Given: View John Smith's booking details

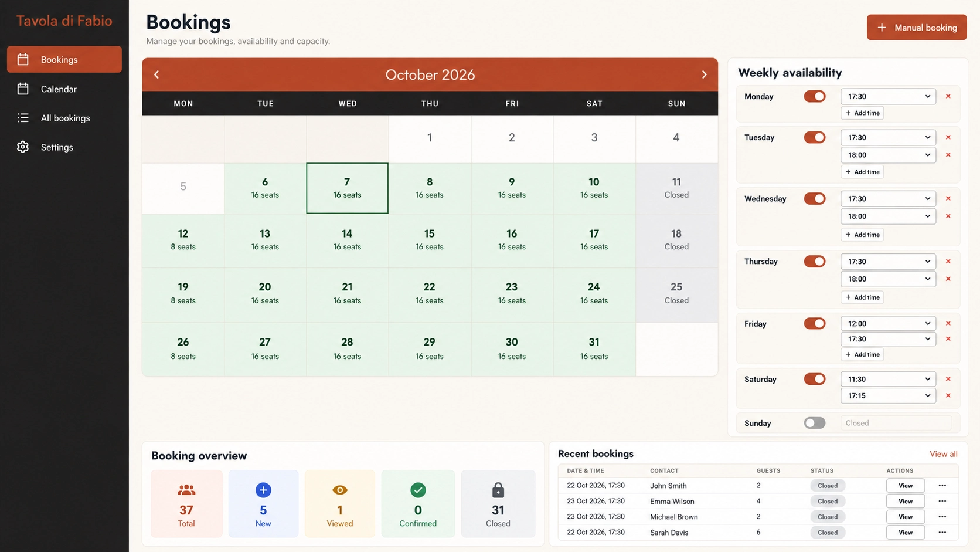Looking at the screenshot, I should [906, 485].
